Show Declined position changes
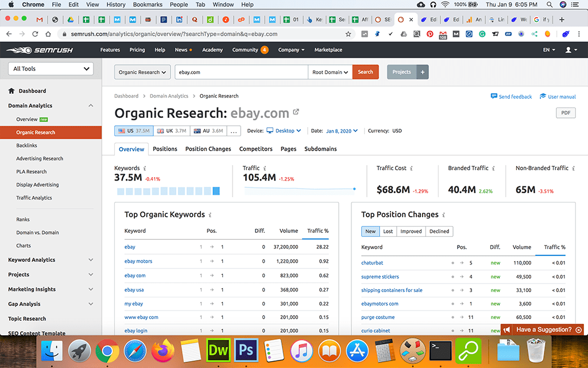Screen dimensions: 588x368 (439, 231)
